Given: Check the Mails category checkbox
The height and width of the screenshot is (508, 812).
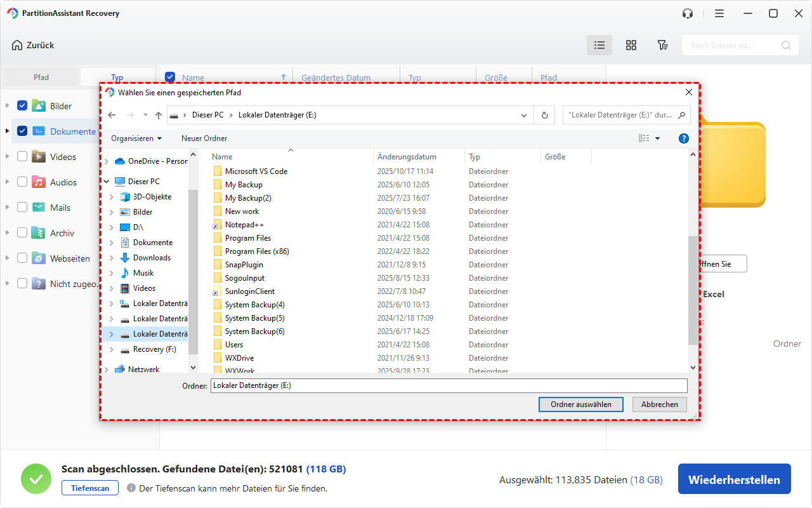Looking at the screenshot, I should 22,208.
